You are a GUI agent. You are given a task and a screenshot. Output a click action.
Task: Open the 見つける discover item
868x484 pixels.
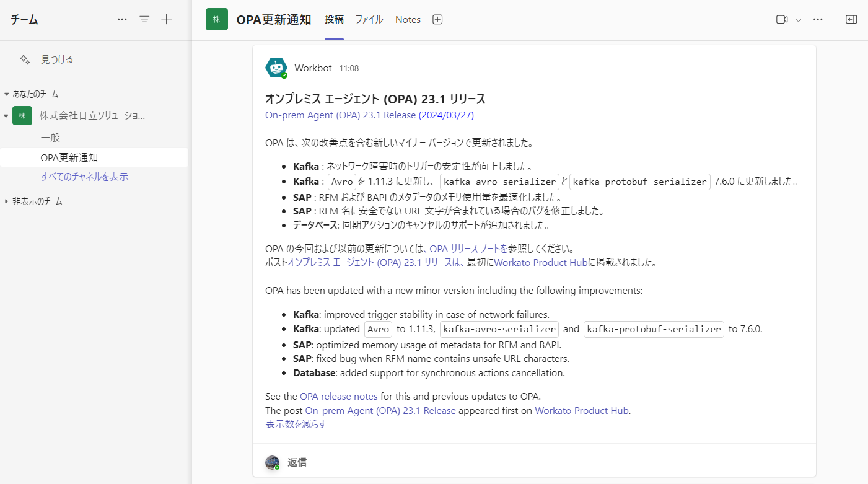click(x=57, y=59)
